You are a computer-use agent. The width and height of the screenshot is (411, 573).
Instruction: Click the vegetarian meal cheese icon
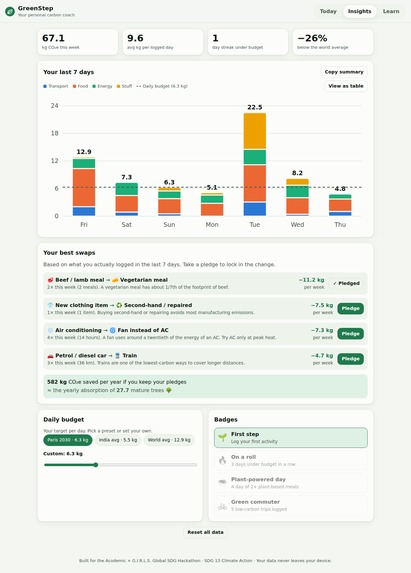coord(115,280)
